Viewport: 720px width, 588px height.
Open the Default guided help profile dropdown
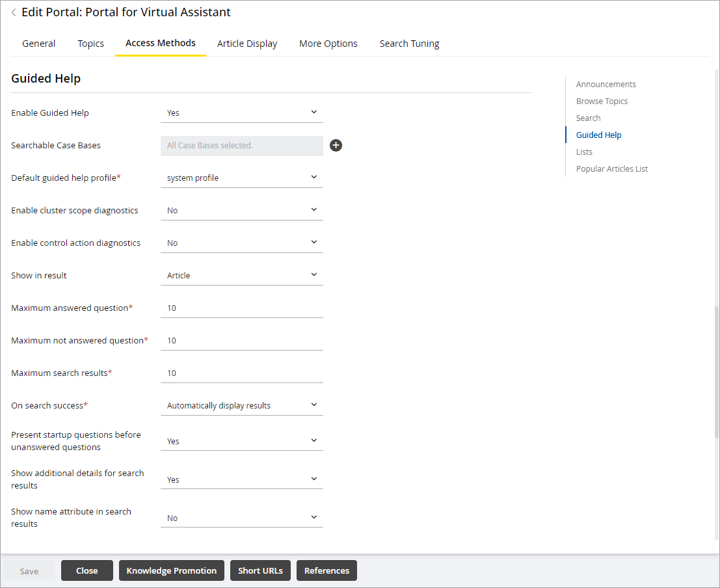[x=241, y=177]
